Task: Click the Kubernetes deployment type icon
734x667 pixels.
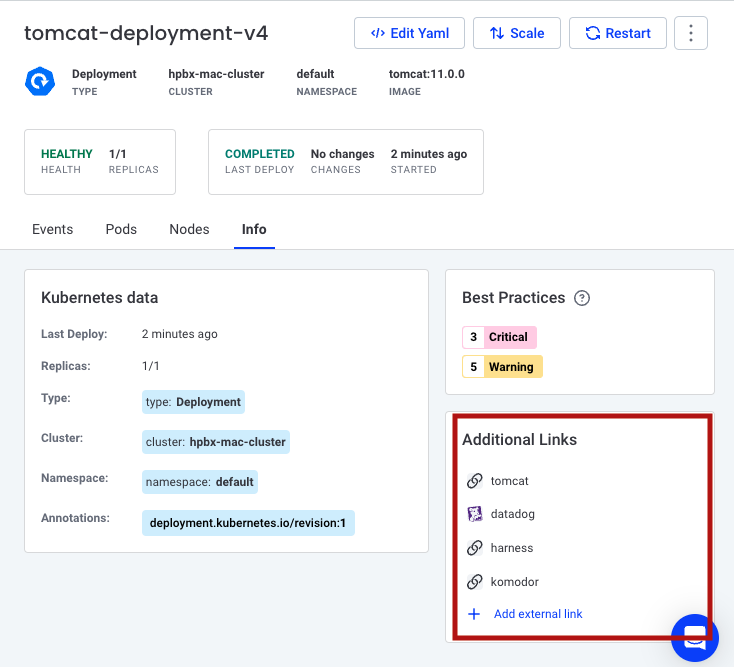Action: click(40, 82)
